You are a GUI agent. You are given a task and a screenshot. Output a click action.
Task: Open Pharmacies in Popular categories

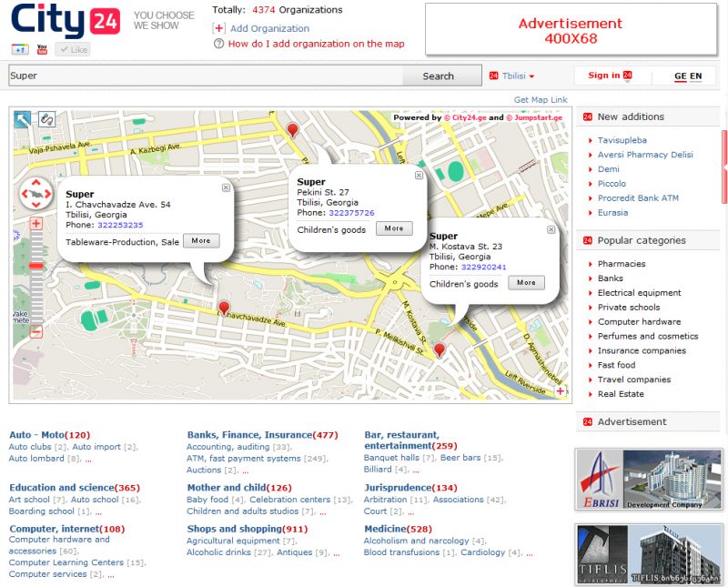pos(622,264)
